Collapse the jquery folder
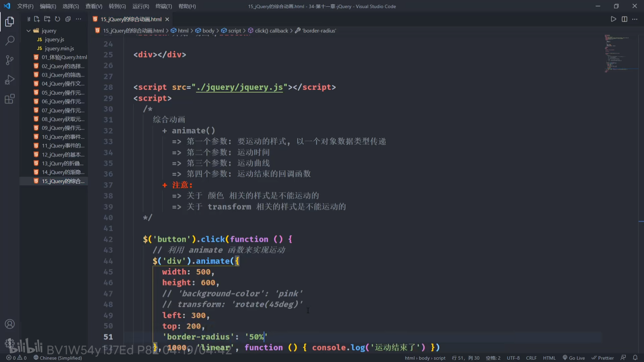Viewport: 644px width, 362px height. coord(29,31)
